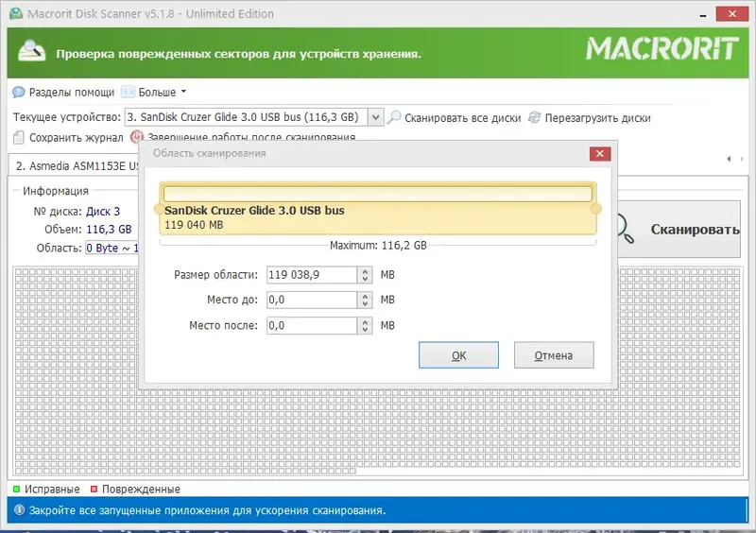This screenshot has width=756, height=533.
Task: Click the Место после input field
Action: 312,326
